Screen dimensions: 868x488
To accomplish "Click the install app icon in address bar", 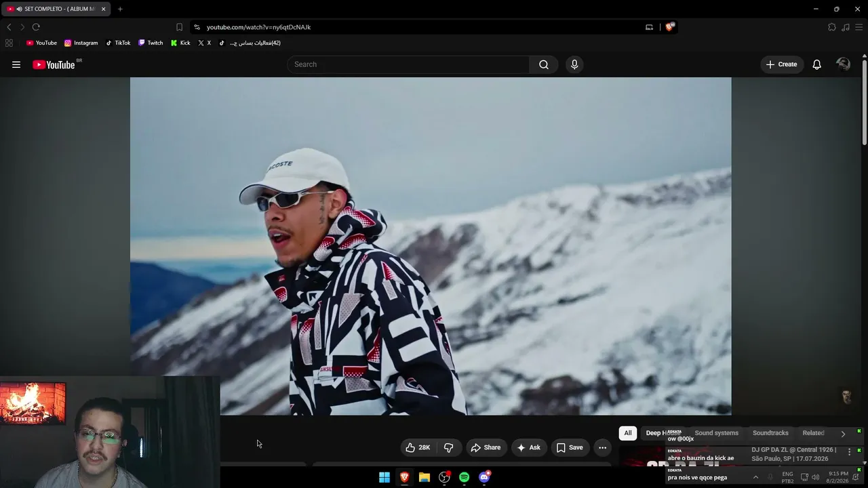I will point(649,27).
